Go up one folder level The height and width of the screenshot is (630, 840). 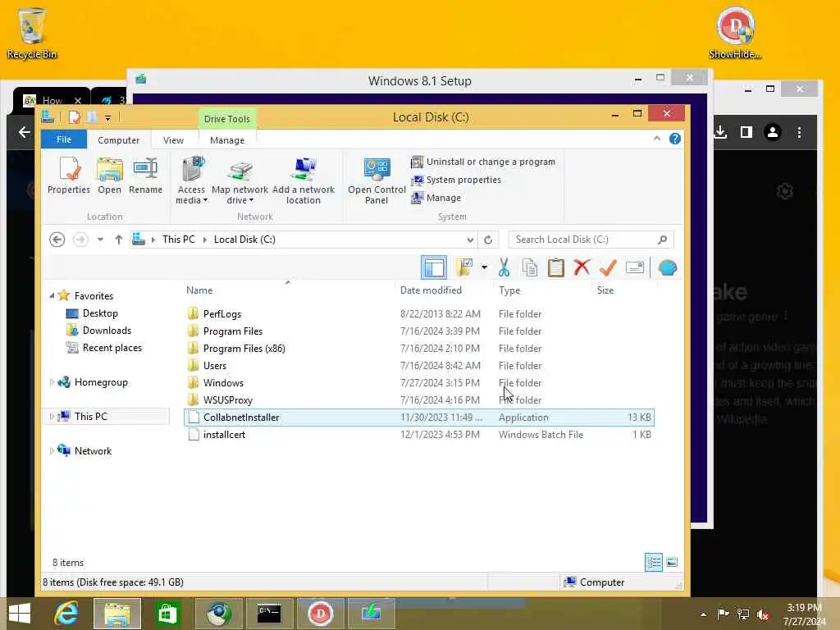click(118, 240)
